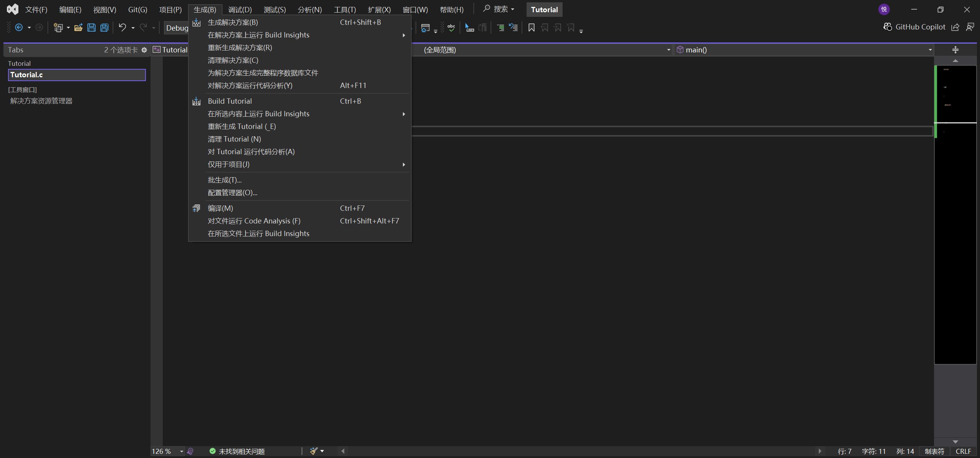Screen dimensions: 980x458
Task: Open the File menu
Action: tap(36, 10)
